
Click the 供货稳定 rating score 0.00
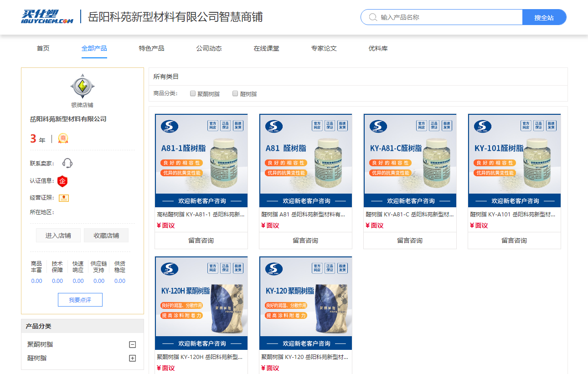(x=120, y=281)
